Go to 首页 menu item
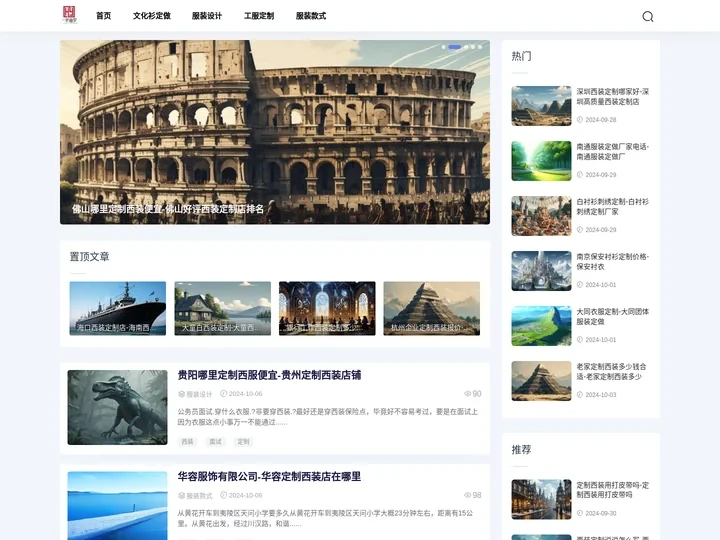Image resolution: width=720 pixels, height=540 pixels. [103, 16]
